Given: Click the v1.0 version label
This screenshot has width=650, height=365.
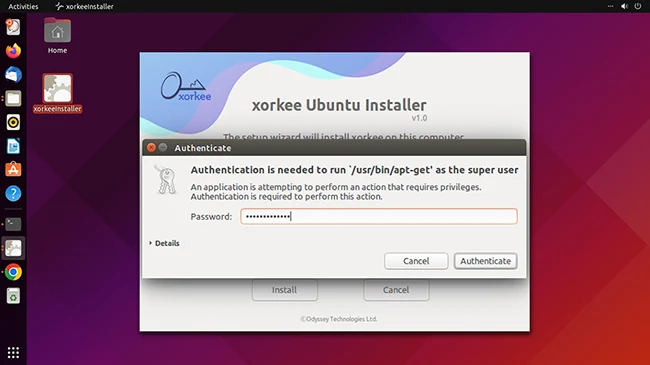Looking at the screenshot, I should (x=419, y=118).
